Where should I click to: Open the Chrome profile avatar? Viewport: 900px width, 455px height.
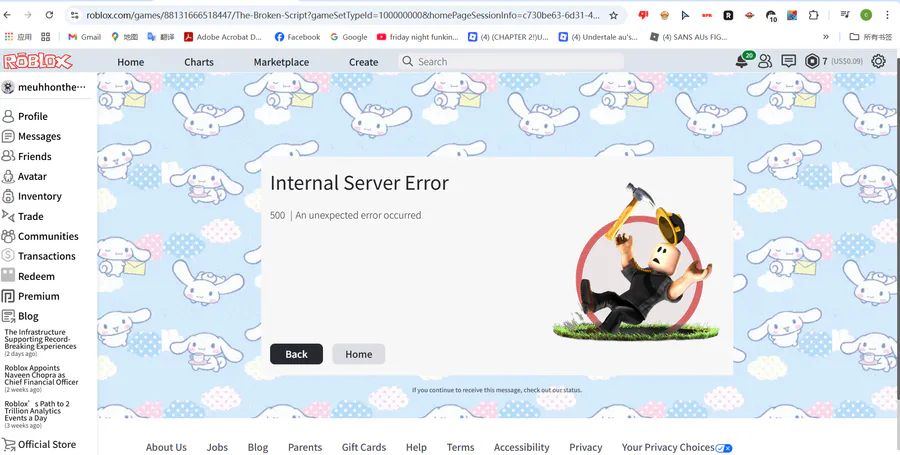pyautogui.click(x=866, y=15)
